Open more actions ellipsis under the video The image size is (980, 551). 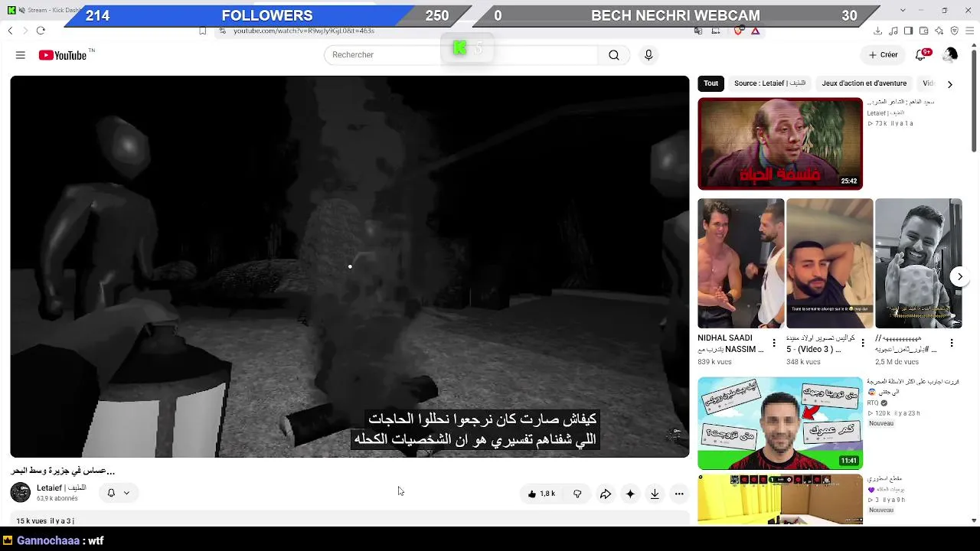(679, 494)
